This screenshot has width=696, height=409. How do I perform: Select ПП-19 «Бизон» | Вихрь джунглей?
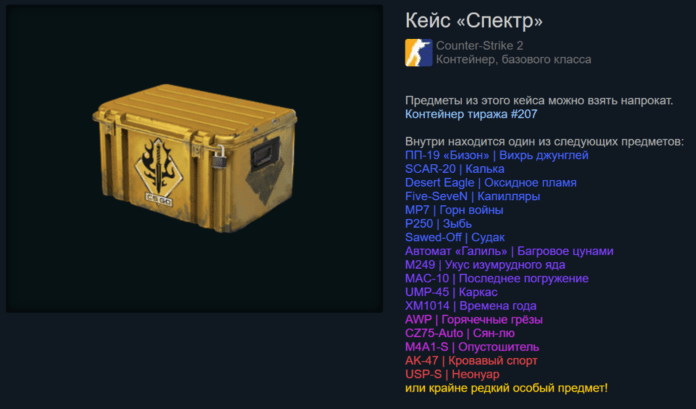click(497, 155)
